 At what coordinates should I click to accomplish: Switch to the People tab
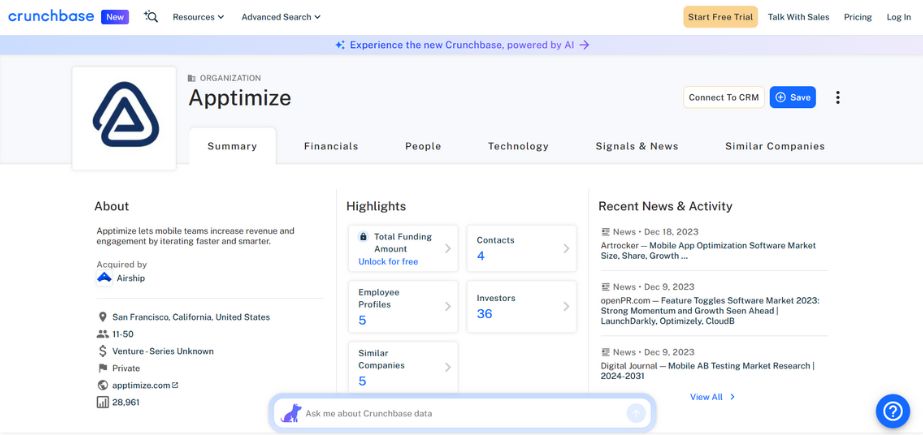click(x=423, y=146)
